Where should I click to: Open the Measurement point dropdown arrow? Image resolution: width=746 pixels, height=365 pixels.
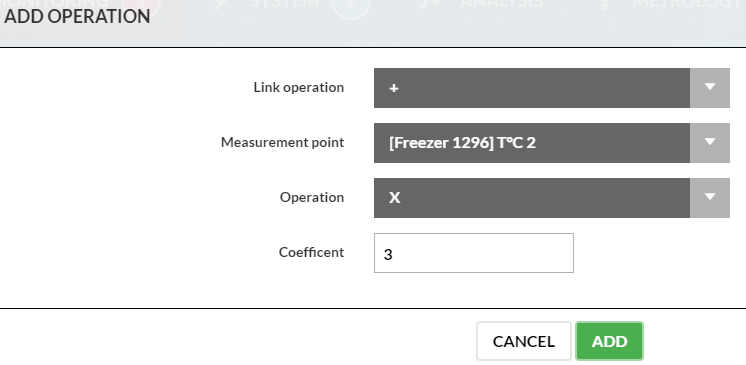[x=709, y=143]
